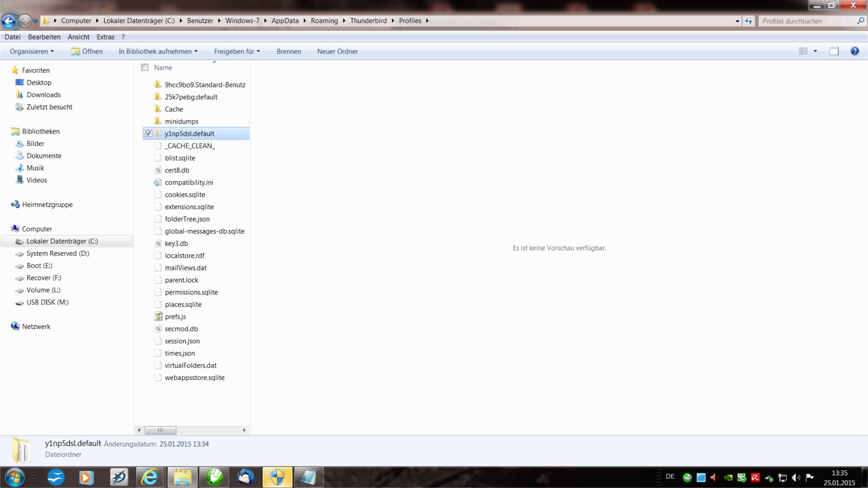Click the Brennen button
This screenshot has width=868, height=488.
click(x=288, y=51)
